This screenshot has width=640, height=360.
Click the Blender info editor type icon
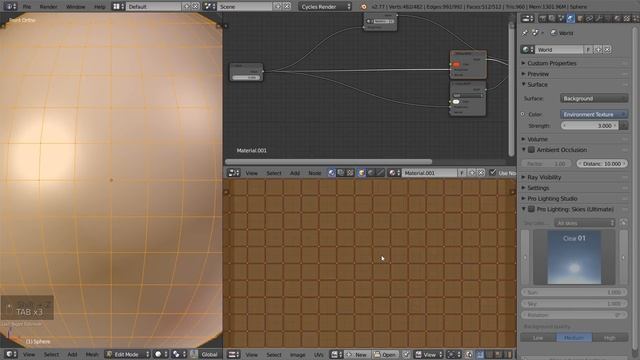(x=10, y=7)
